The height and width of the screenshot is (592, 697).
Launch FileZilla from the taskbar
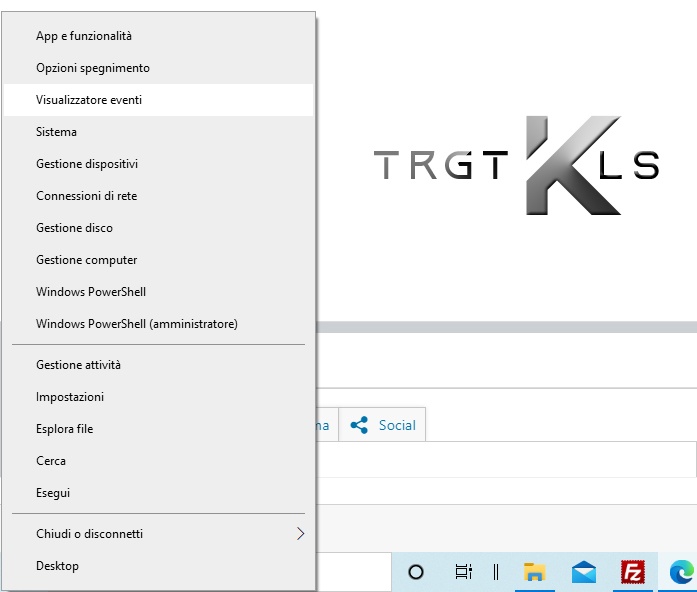coord(632,572)
